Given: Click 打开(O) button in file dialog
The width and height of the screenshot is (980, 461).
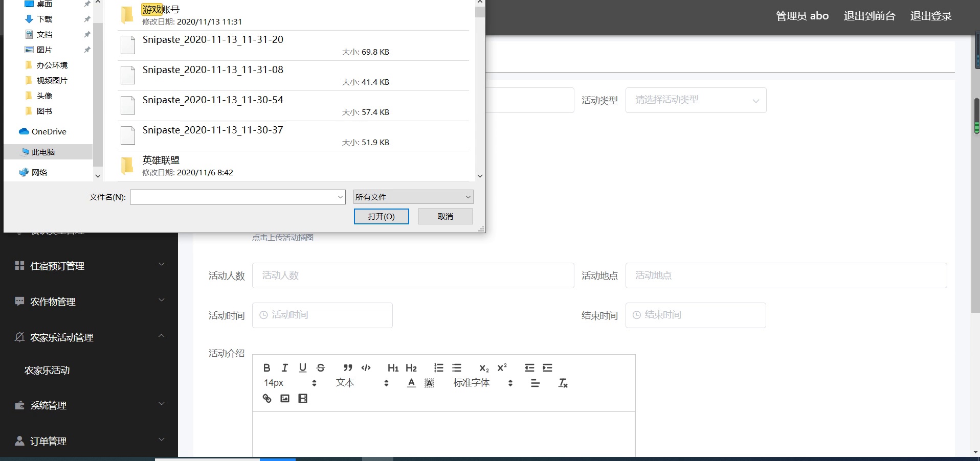Looking at the screenshot, I should click(x=382, y=216).
